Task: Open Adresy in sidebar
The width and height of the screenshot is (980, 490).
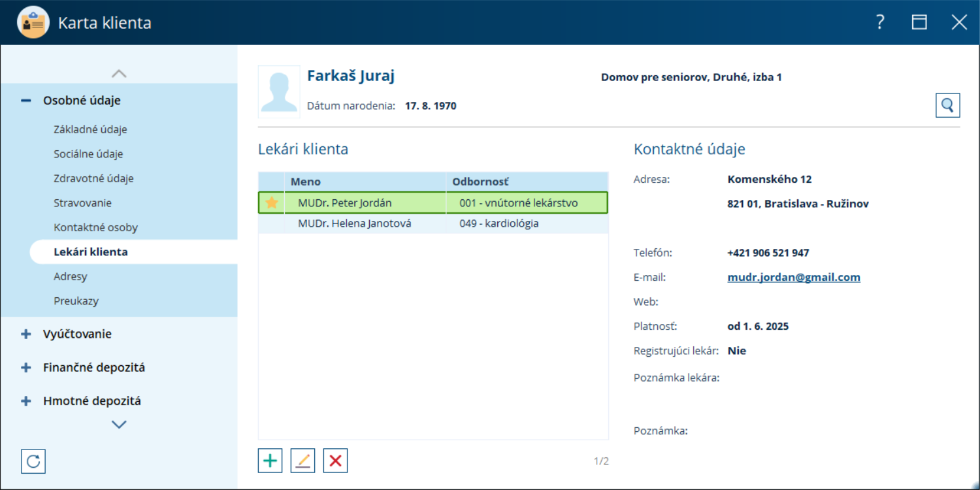Action: [x=70, y=276]
